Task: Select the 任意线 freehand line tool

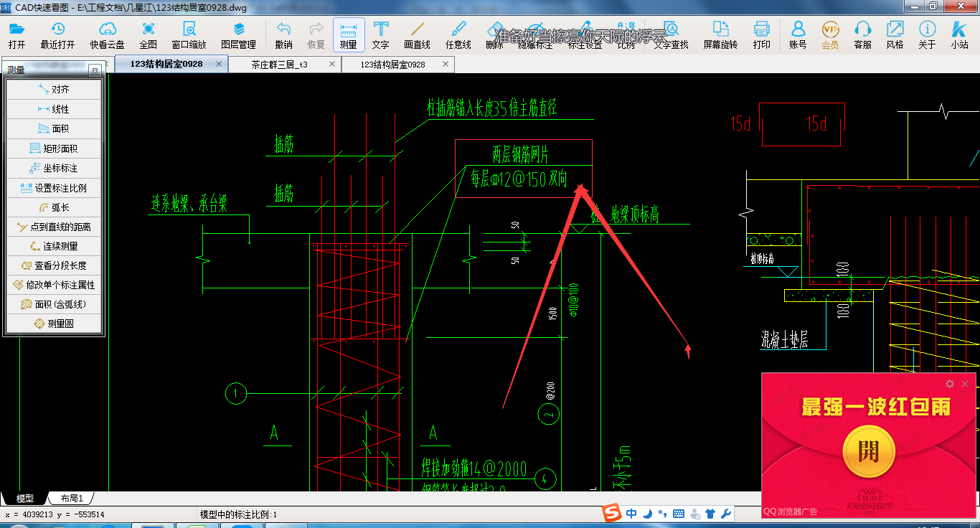Action: pyautogui.click(x=458, y=34)
